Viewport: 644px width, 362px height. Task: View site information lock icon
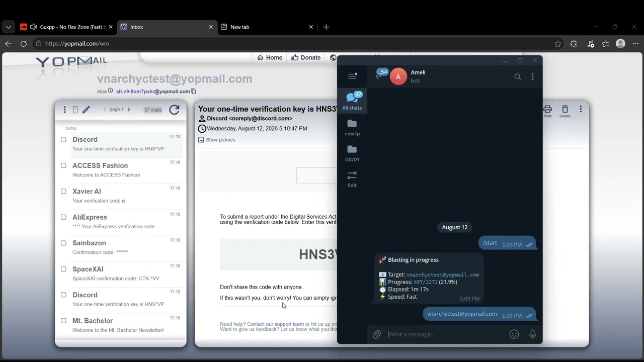pos(38,44)
